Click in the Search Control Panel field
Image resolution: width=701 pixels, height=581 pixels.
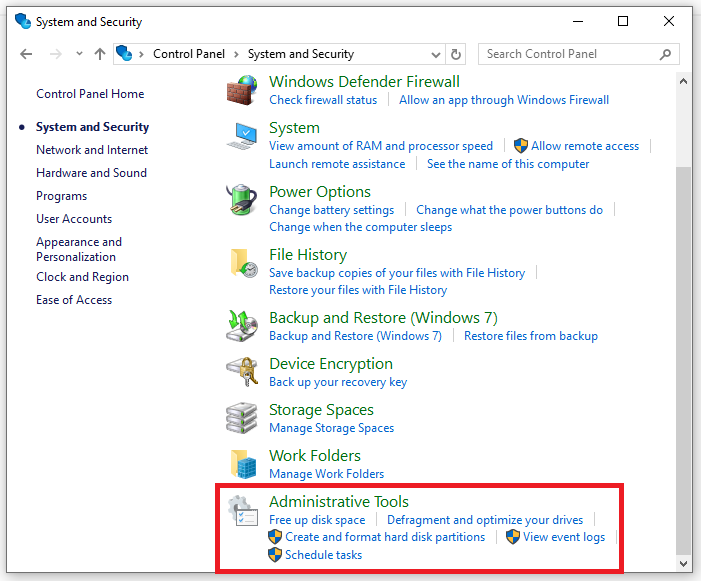click(579, 54)
